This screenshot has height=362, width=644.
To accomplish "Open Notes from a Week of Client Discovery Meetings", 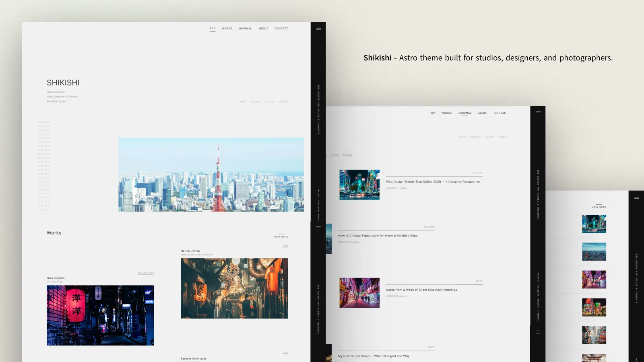I will 421,290.
